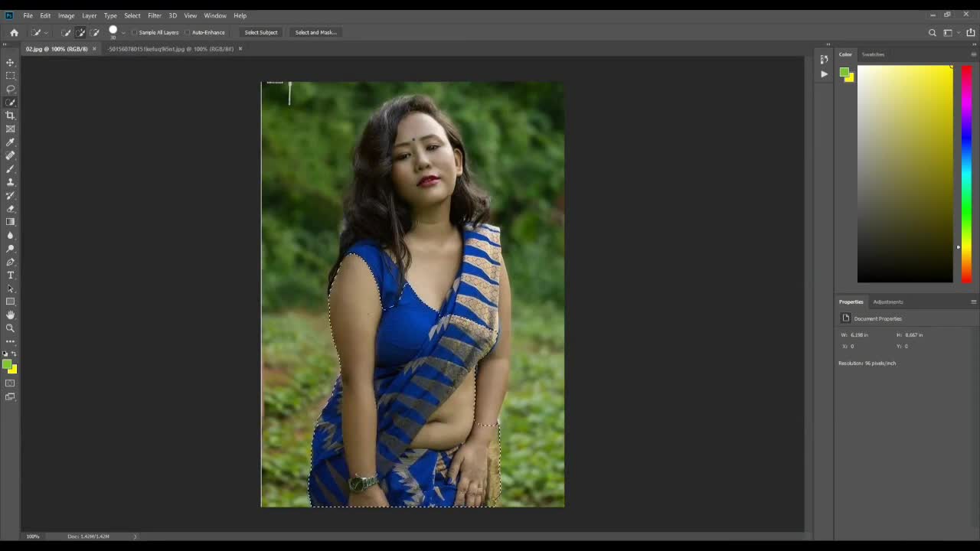Select the Eraser tool

pos(10,208)
